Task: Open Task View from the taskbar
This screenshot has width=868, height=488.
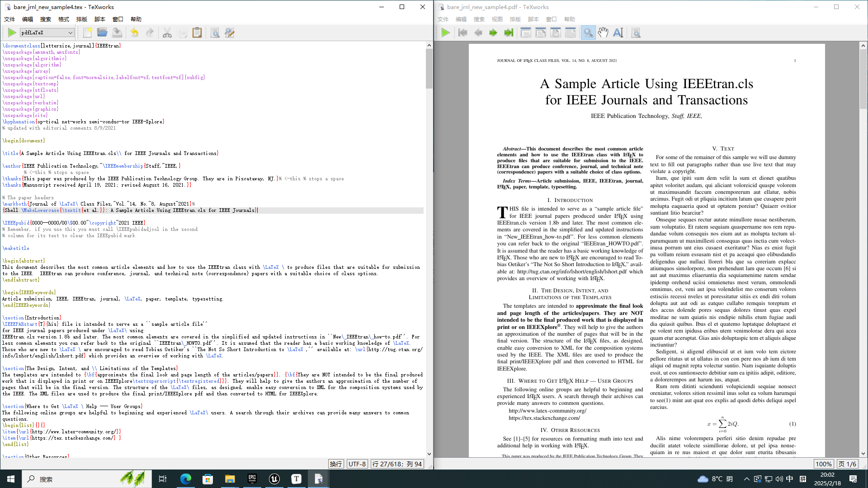Action: coord(163,479)
